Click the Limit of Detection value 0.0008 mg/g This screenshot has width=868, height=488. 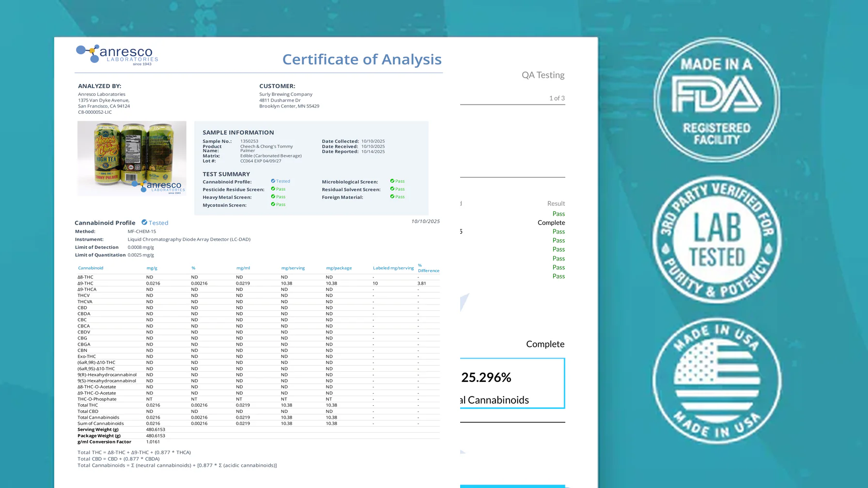141,247
